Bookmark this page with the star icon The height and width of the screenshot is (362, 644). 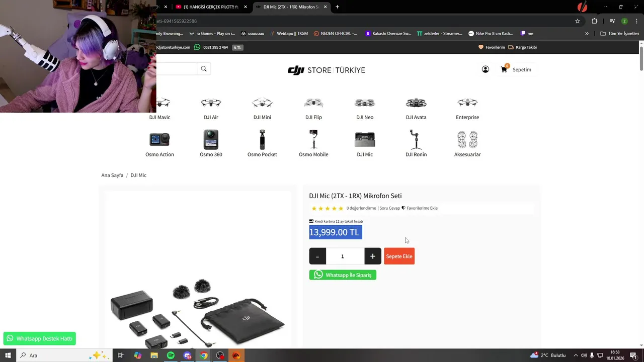click(x=578, y=21)
